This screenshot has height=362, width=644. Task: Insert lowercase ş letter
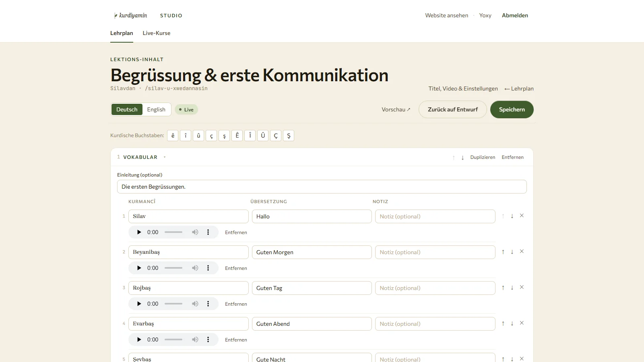[x=224, y=136]
